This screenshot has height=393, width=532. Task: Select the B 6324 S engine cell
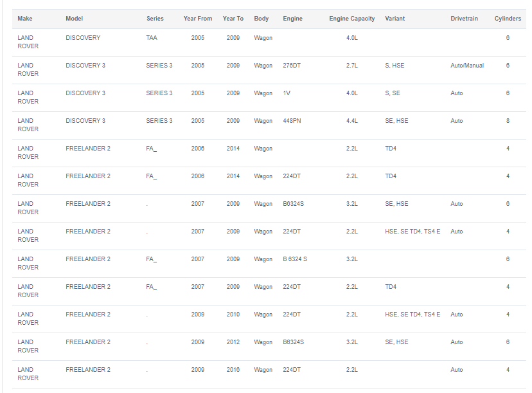pos(295,259)
